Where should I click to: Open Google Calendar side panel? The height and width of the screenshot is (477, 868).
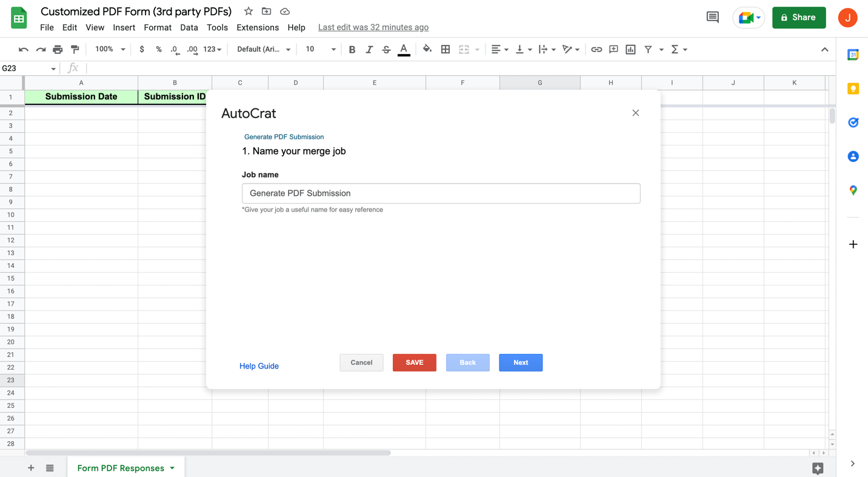coord(853,55)
